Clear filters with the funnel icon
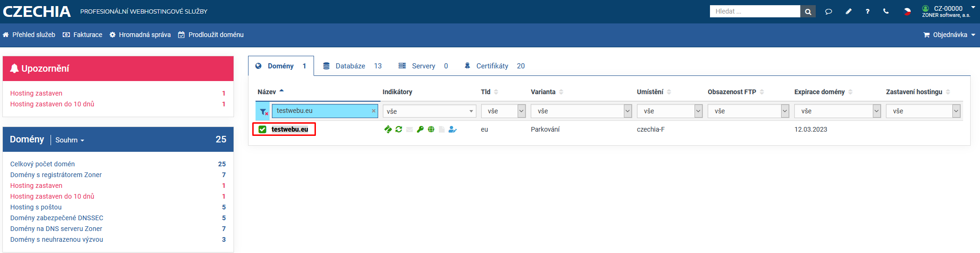The width and height of the screenshot is (980, 253). point(263,112)
